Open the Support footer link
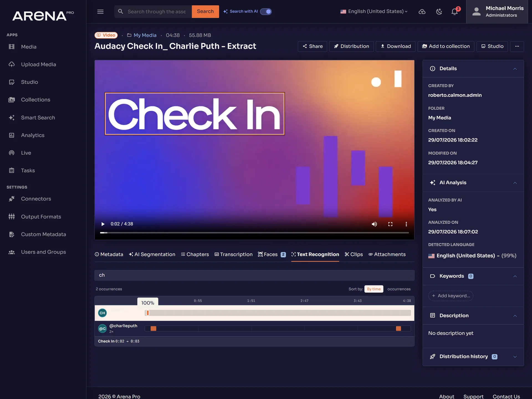 pos(473,397)
